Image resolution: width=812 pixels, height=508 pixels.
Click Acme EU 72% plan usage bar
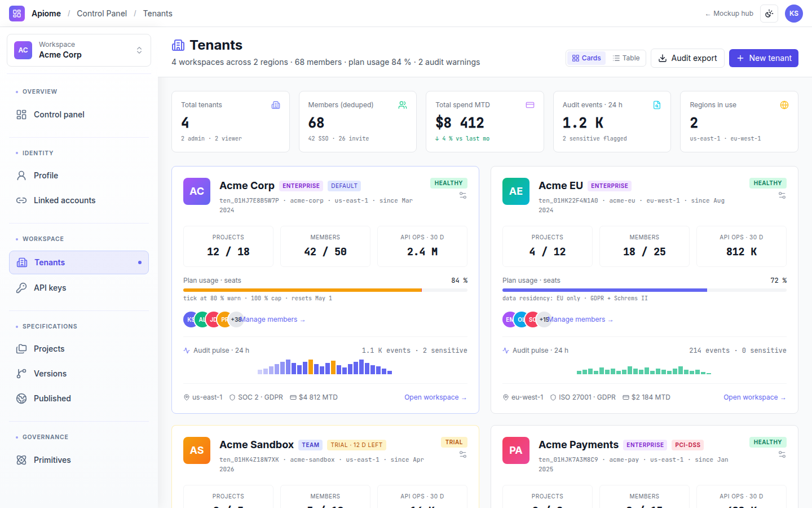[645, 290]
